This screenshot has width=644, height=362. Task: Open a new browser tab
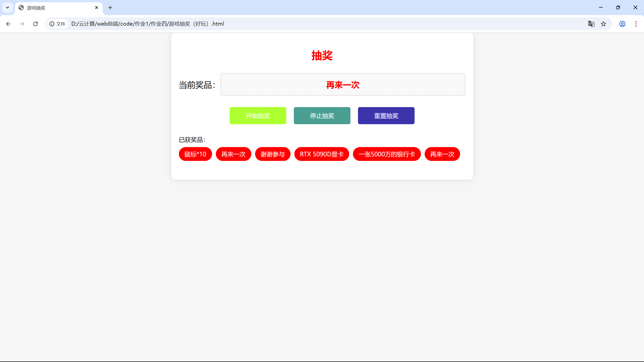click(110, 8)
